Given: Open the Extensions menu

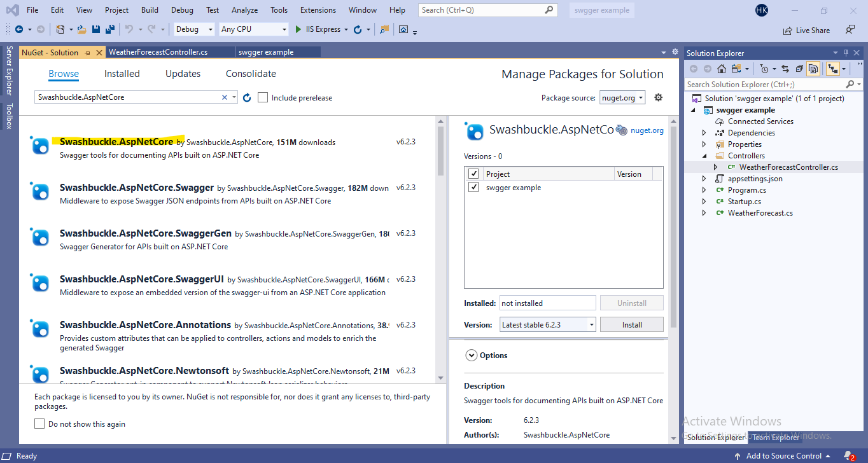Looking at the screenshot, I should coord(318,10).
